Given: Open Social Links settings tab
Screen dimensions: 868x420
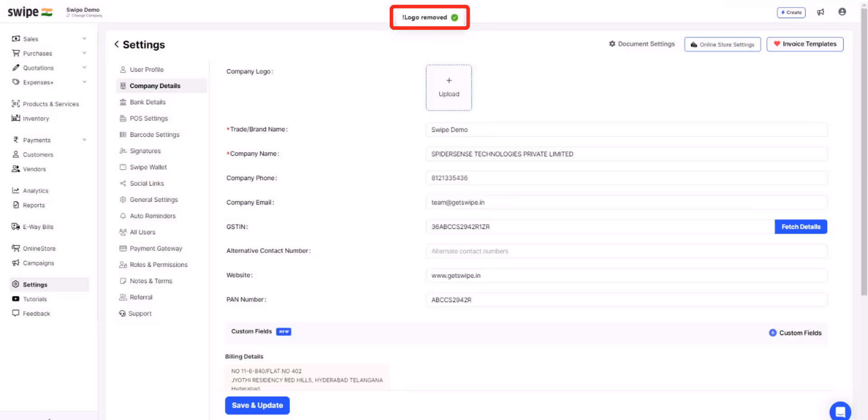Looking at the screenshot, I should [x=161, y=183].
